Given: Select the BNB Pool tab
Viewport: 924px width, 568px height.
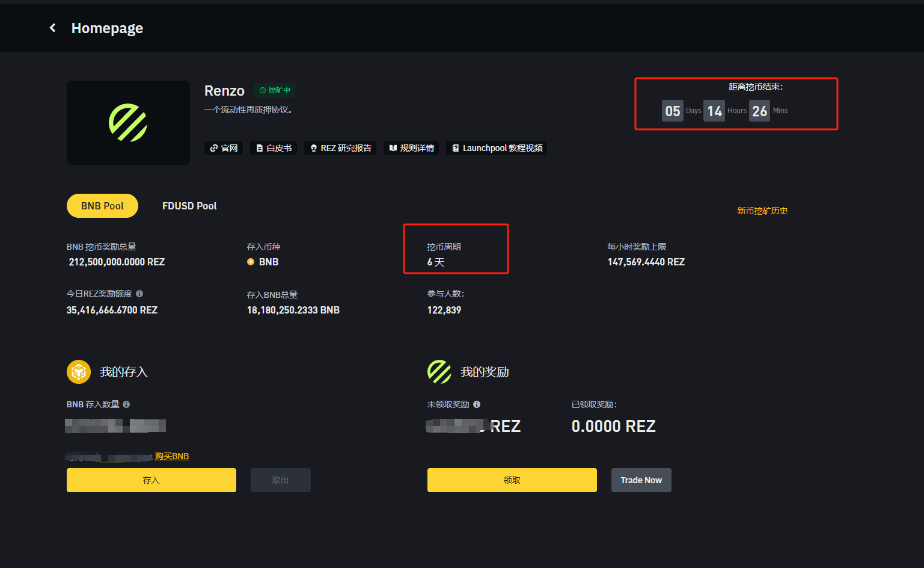Looking at the screenshot, I should [102, 206].
